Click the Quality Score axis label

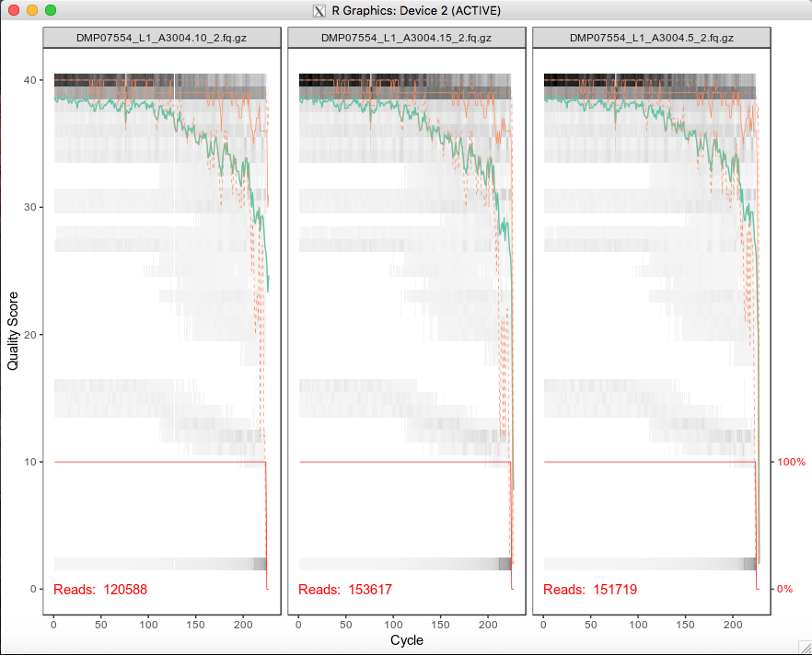click(13, 327)
